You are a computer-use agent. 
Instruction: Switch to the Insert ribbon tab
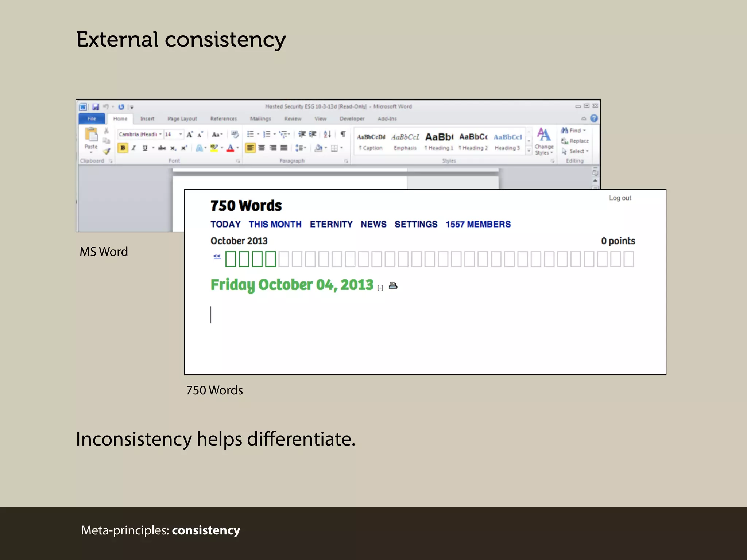point(147,119)
